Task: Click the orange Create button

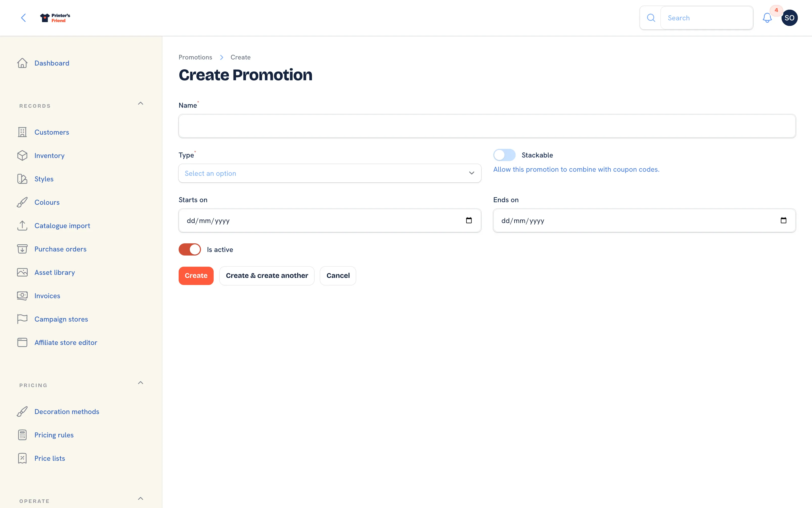Action: [196, 276]
